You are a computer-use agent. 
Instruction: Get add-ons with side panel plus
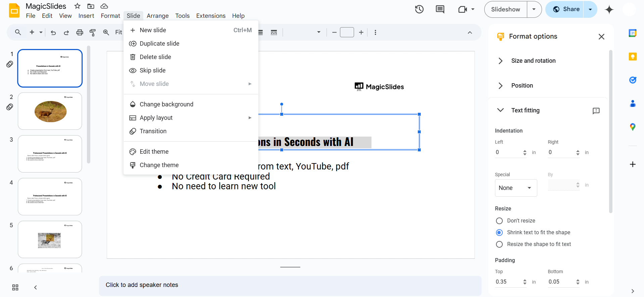633,164
